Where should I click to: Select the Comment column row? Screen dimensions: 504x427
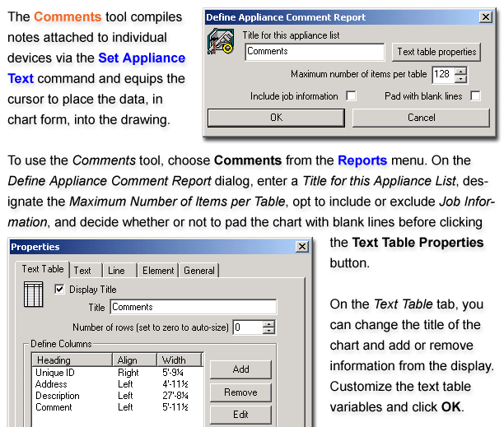(118, 407)
